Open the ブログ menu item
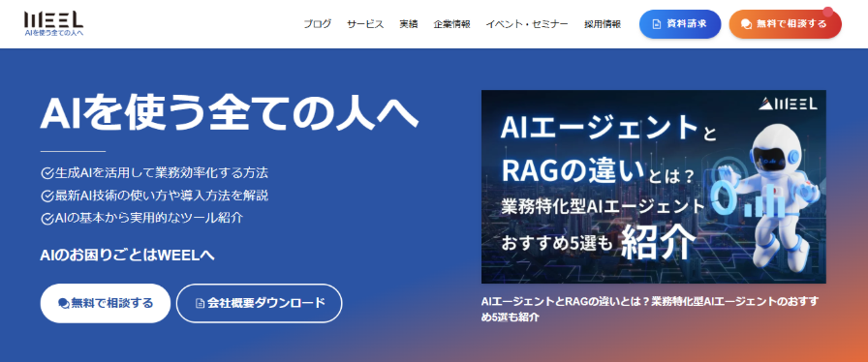The height and width of the screenshot is (362, 868). pos(317,24)
